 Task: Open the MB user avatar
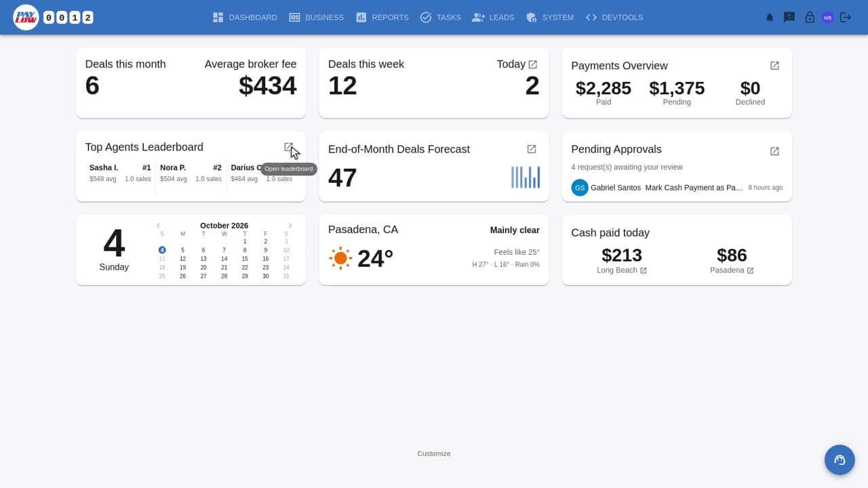pos(827,18)
